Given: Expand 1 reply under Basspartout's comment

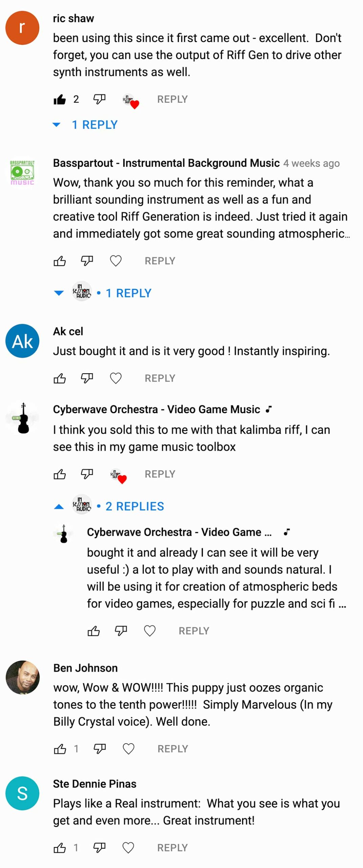Looking at the screenshot, I should tap(103, 293).
